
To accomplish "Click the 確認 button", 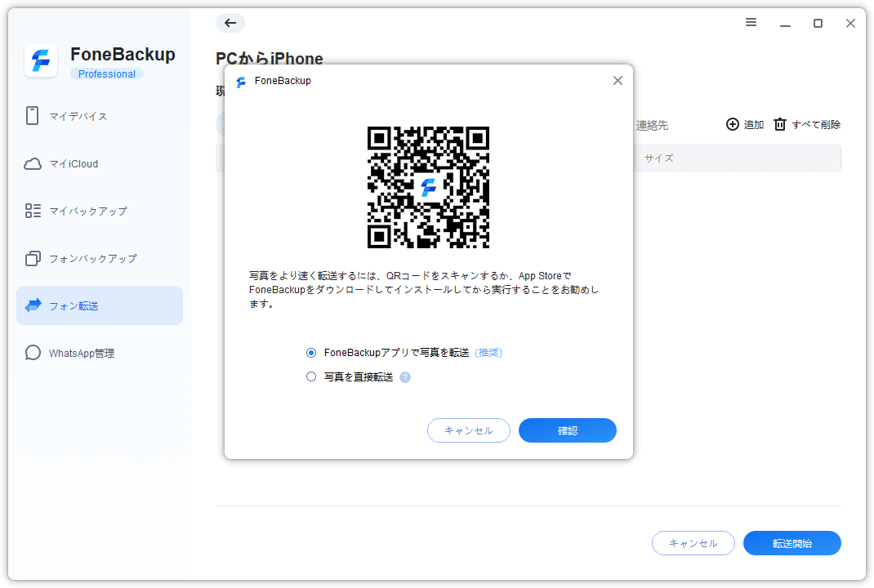I will 568,430.
